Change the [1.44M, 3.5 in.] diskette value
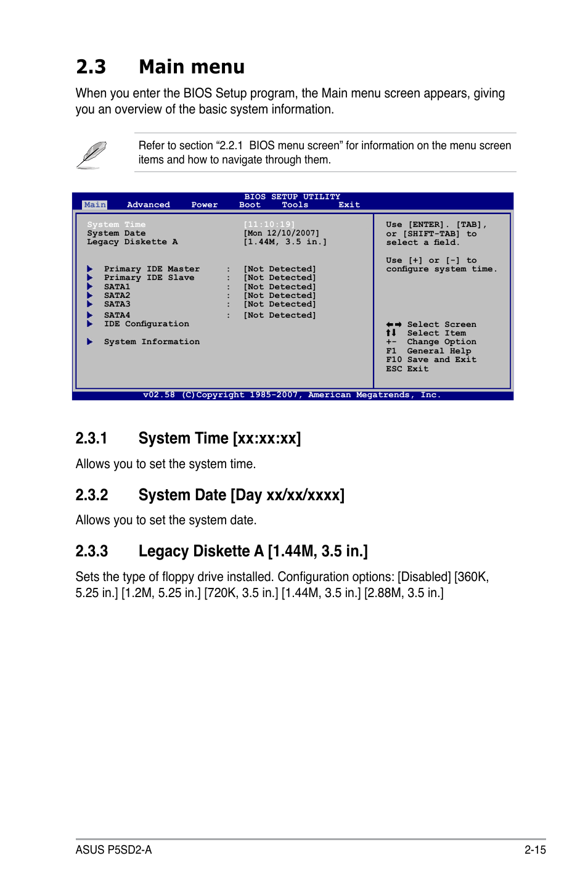The image size is (588, 887). pyautogui.click(x=285, y=242)
